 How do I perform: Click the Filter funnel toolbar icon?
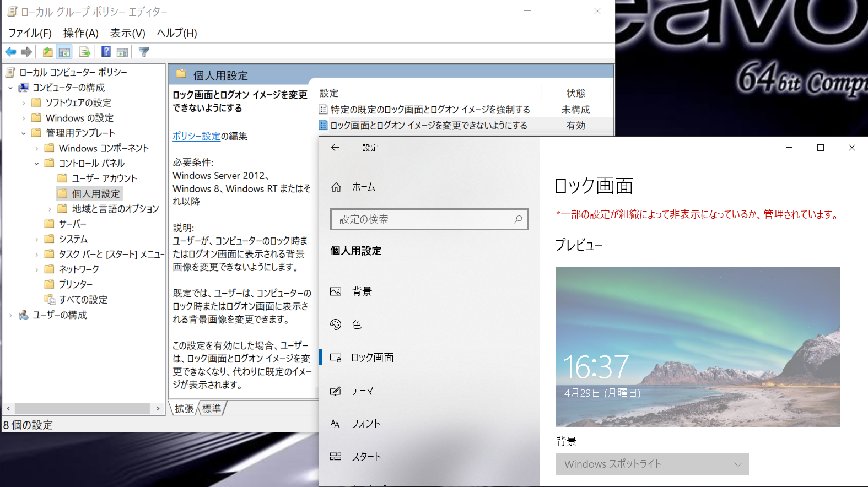pos(144,52)
